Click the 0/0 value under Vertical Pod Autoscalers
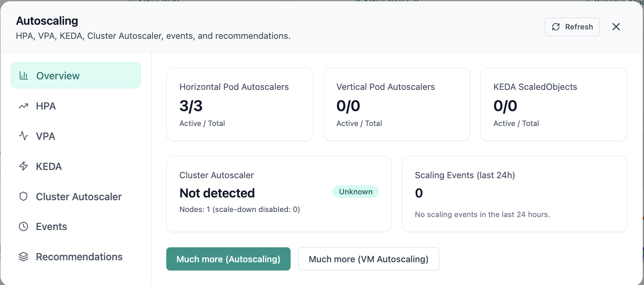The width and height of the screenshot is (644, 285). (x=348, y=106)
